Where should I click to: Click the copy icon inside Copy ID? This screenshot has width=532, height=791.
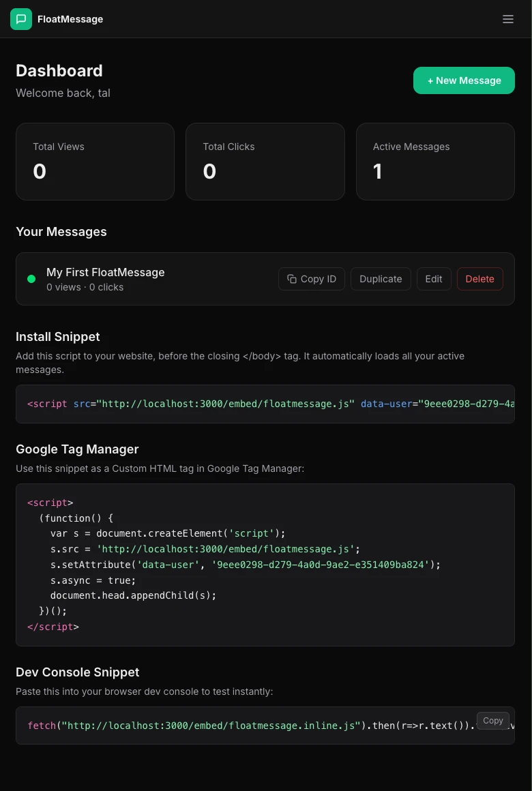(x=293, y=279)
